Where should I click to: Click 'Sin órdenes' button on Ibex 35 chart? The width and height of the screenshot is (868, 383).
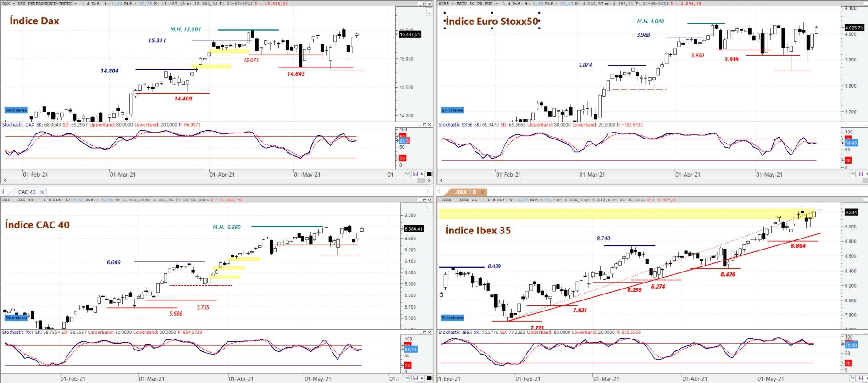tap(453, 318)
